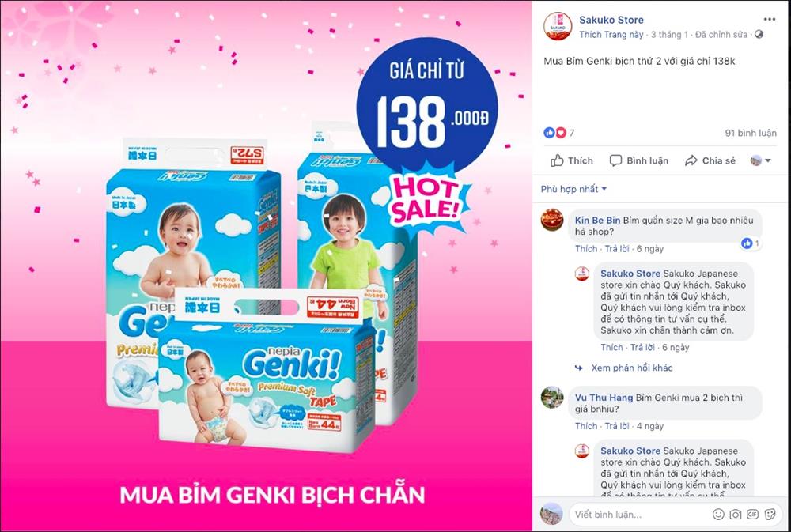791x532 pixels.
Task: Click the post reaction icons showing 7
Action: pos(559,133)
